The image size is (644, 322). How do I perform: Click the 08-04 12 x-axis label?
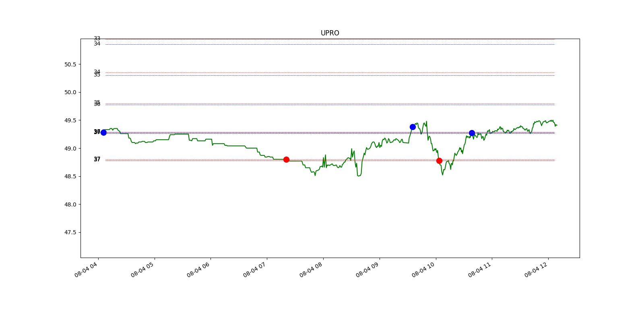[x=536, y=269]
